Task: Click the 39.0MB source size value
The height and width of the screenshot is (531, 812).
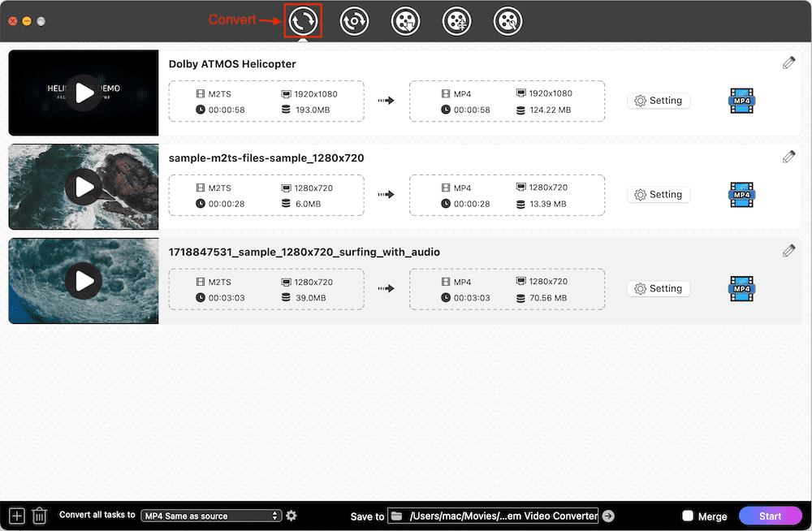Action: (x=310, y=298)
